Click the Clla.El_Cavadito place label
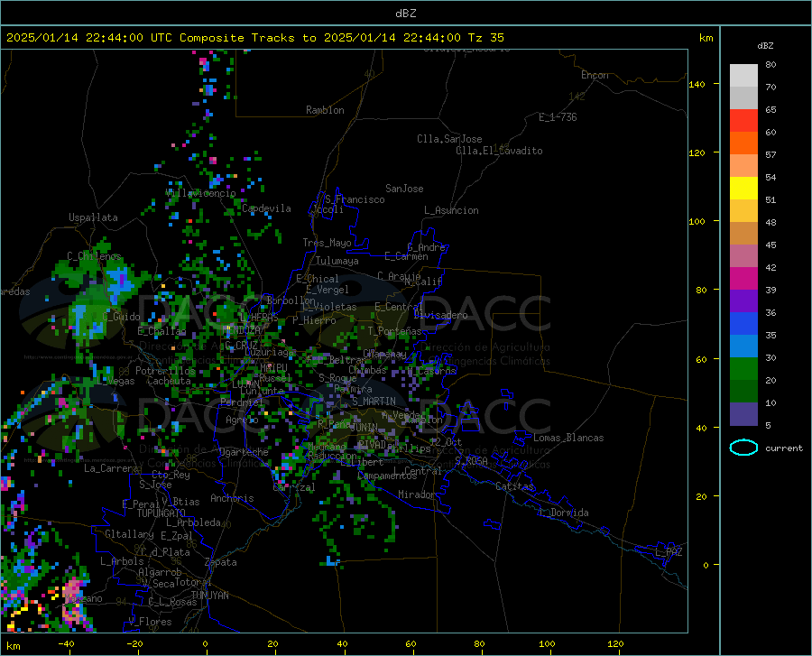Viewport: 812px width, 656px height. [499, 151]
